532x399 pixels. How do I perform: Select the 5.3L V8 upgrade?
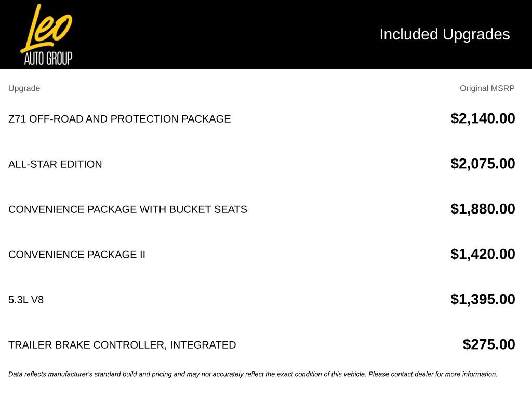click(26, 300)
